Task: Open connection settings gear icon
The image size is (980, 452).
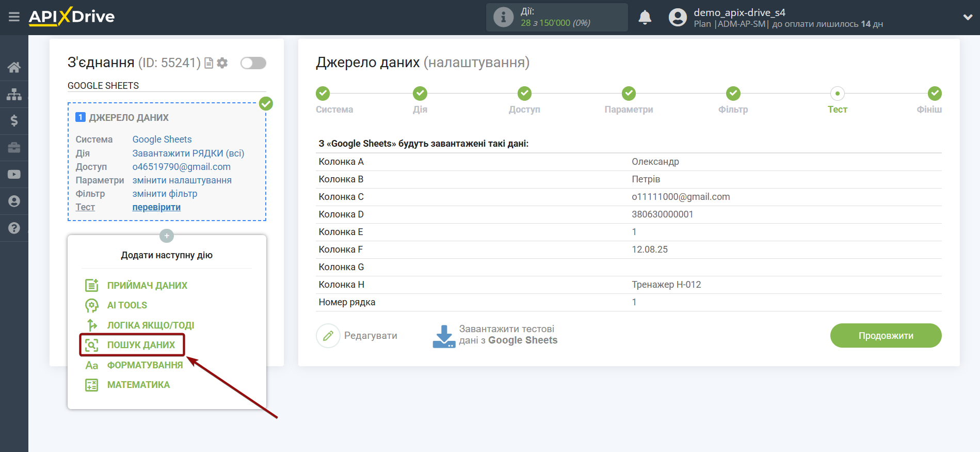Action: 222,63
